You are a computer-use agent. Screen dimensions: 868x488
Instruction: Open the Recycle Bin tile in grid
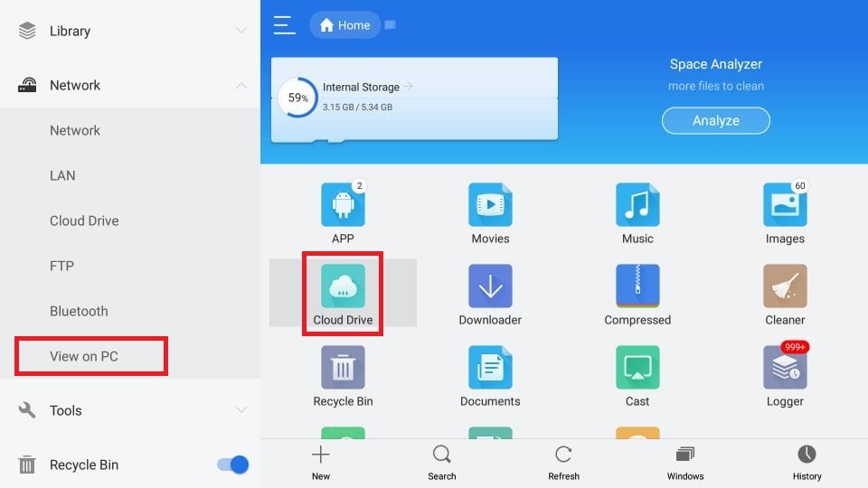pos(343,368)
